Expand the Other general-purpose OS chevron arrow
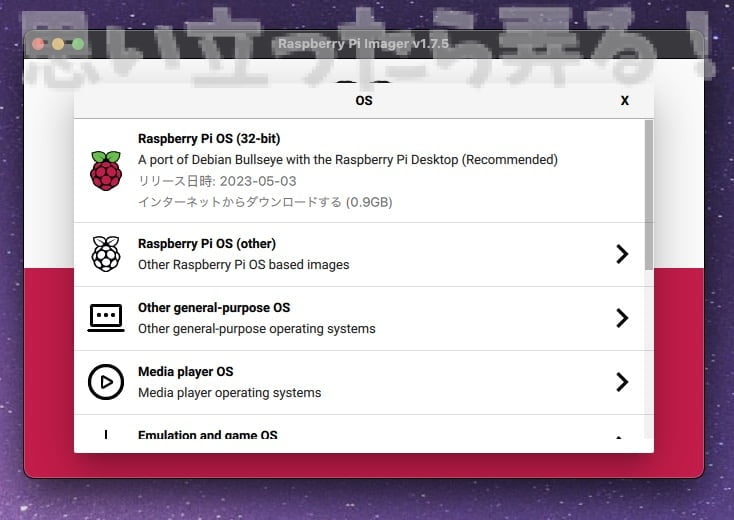 (621, 318)
